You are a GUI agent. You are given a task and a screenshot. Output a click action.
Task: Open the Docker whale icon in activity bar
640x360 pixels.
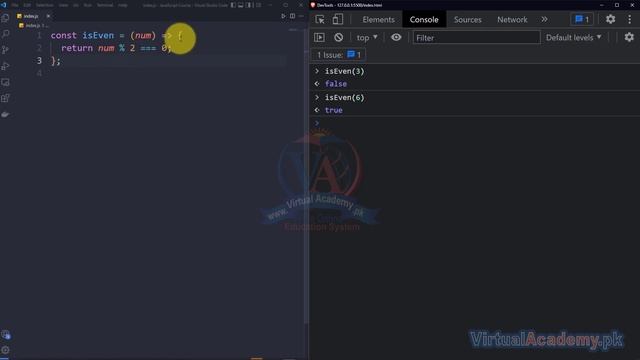pos(5,114)
